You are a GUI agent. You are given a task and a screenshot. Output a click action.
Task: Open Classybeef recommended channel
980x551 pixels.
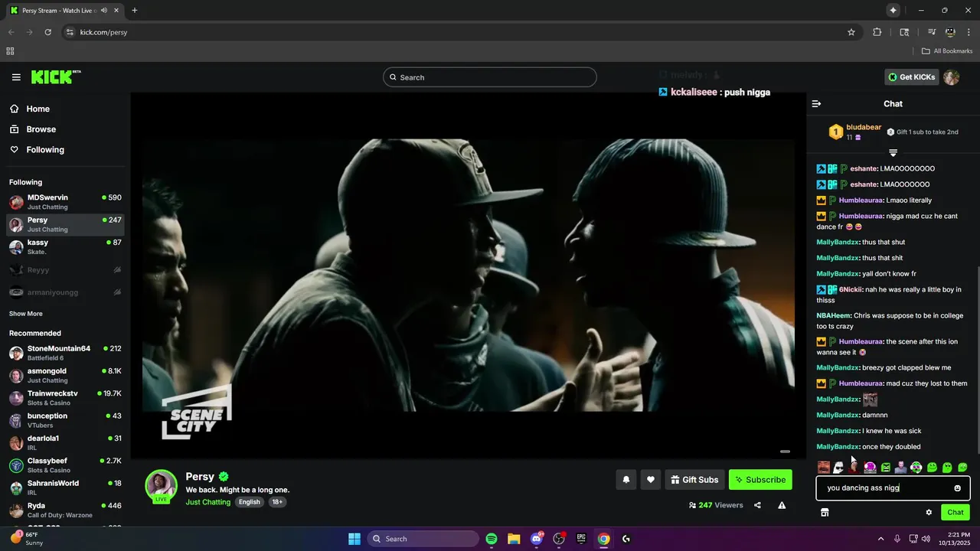click(65, 465)
